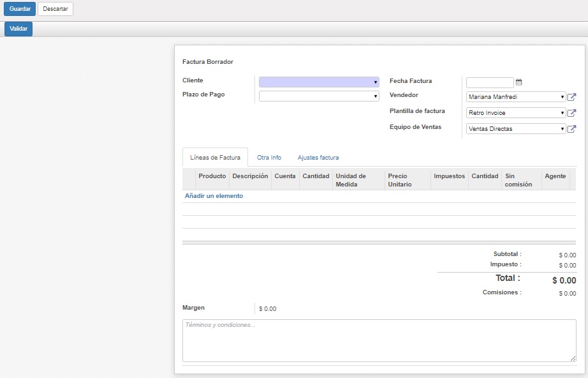Screen dimensions: 588x378
Task: Open external link icon beside Vendedor
Action: pos(571,97)
